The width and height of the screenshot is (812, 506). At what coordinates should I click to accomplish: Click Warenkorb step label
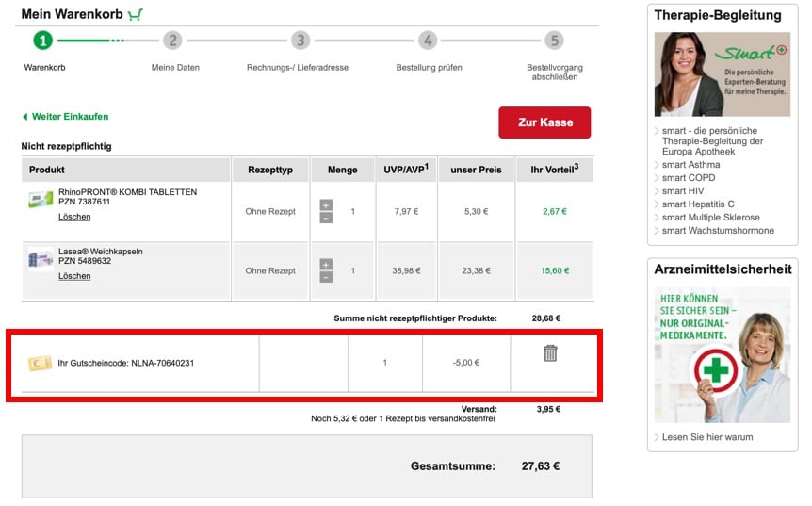coord(44,67)
